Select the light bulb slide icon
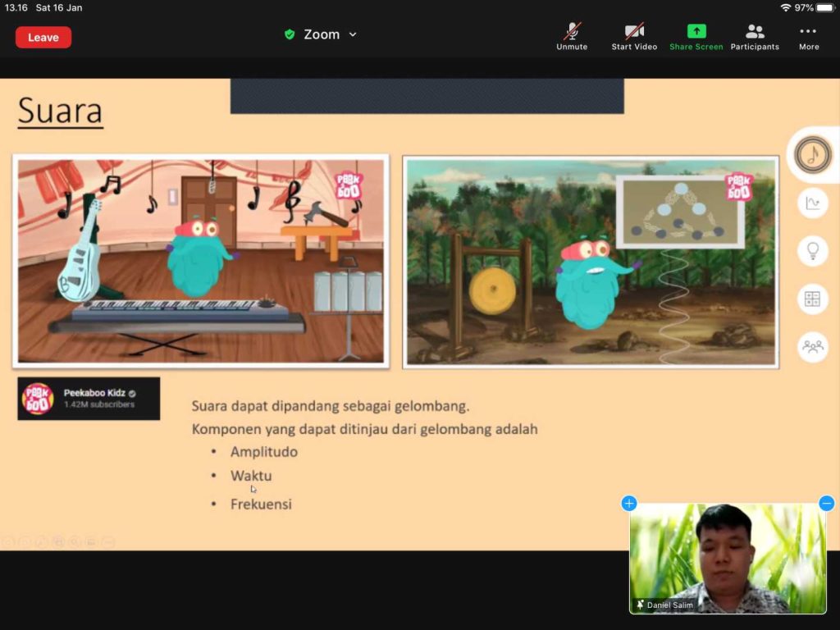840x630 pixels. 813,251
